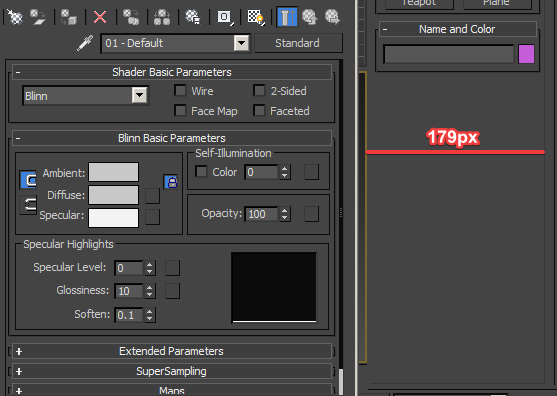Viewport: 557px width, 396px height.
Task: Open the Blinn shader type dropdown
Action: click(x=85, y=96)
